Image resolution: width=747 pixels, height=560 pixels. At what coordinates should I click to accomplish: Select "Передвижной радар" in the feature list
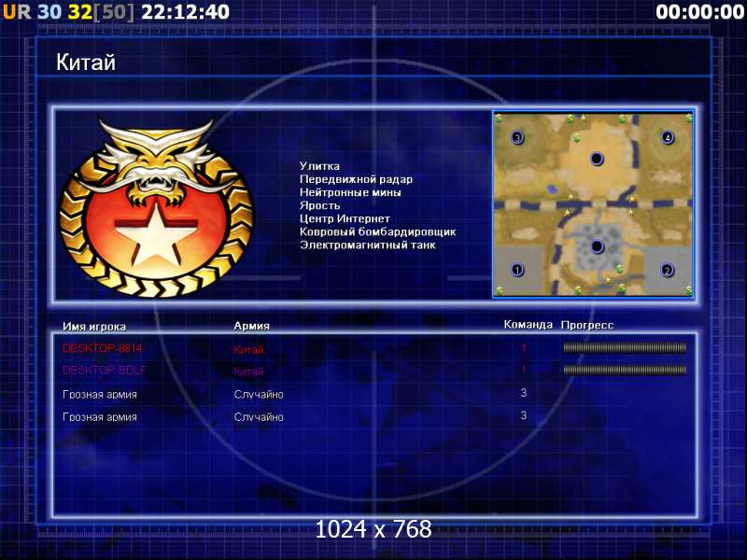[x=357, y=179]
